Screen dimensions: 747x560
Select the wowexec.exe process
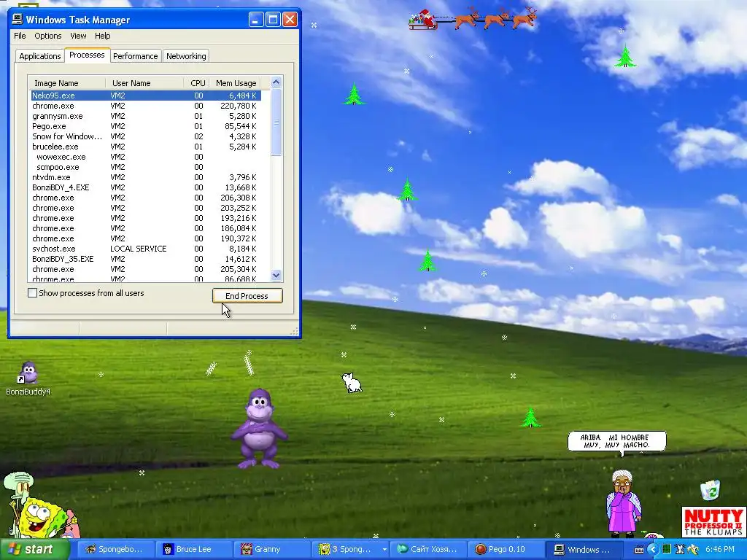[146, 157]
